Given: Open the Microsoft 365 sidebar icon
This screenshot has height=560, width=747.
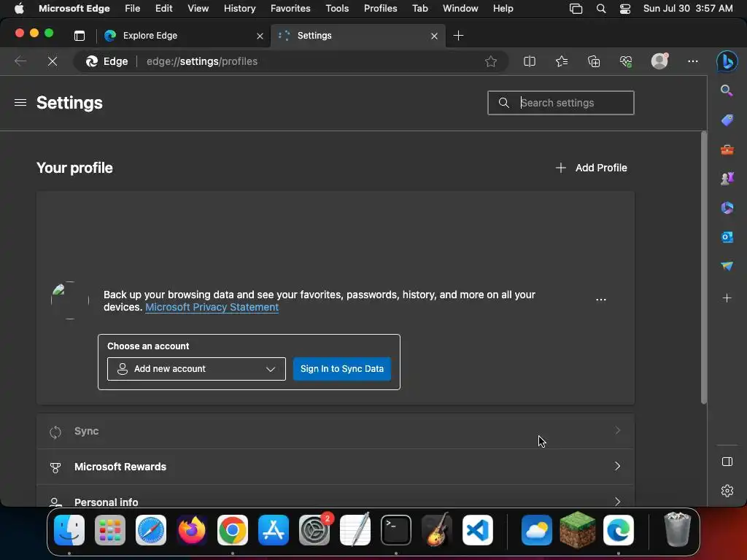Looking at the screenshot, I should pyautogui.click(x=727, y=208).
